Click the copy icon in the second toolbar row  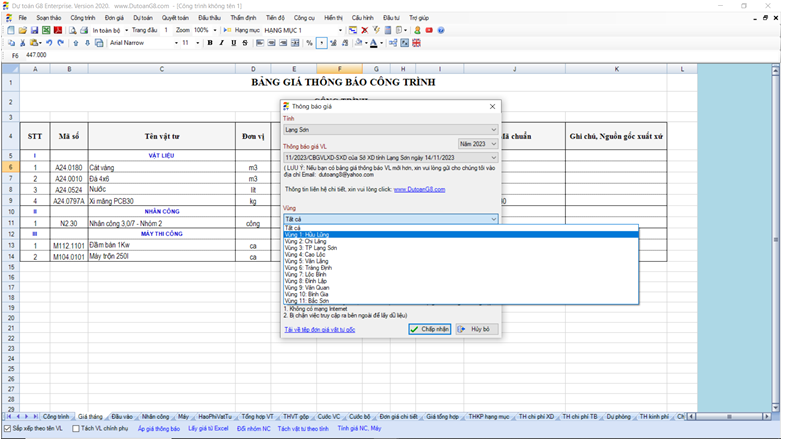coord(11,43)
